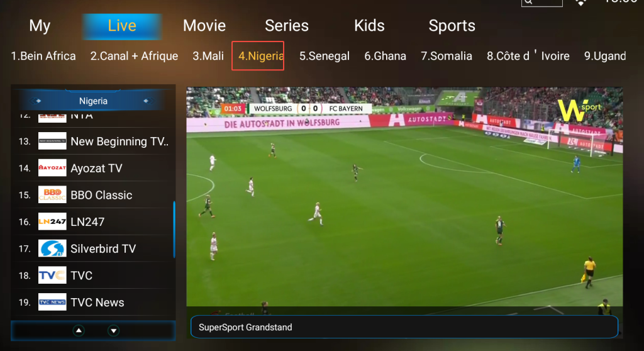This screenshot has height=351, width=644.
Task: Click the scroll down arrow button
Action: click(x=113, y=330)
